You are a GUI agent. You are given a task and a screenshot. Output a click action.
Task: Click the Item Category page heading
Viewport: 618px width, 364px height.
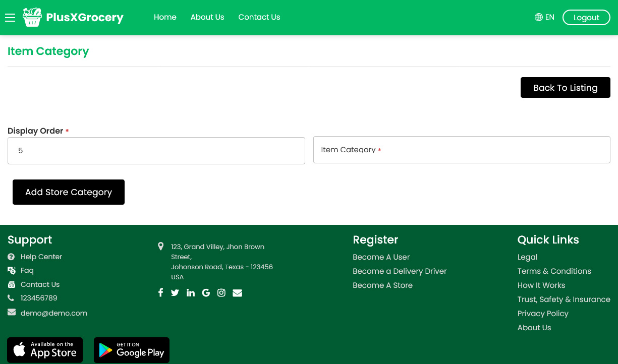(48, 51)
